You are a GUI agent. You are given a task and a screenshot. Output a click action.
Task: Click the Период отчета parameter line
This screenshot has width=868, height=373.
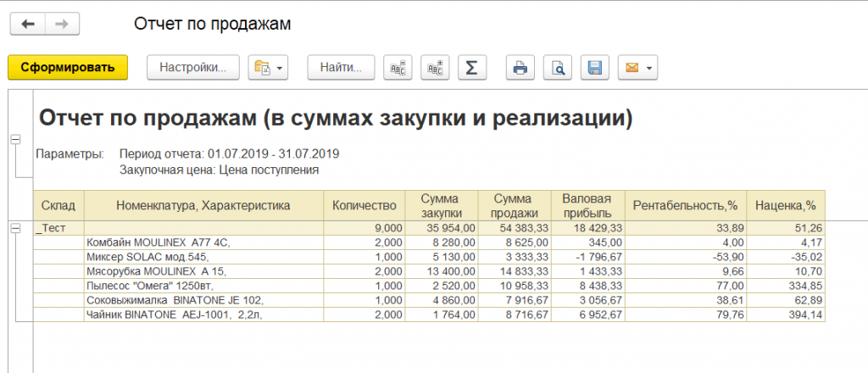pyautogui.click(x=229, y=153)
